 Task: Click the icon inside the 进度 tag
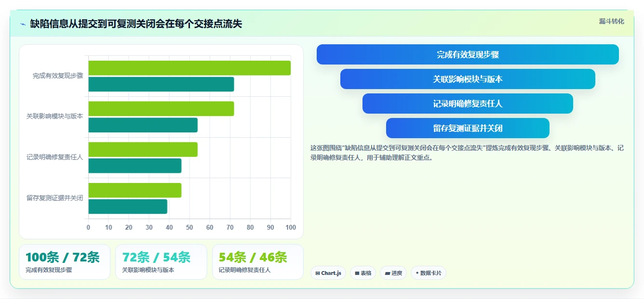(x=387, y=273)
